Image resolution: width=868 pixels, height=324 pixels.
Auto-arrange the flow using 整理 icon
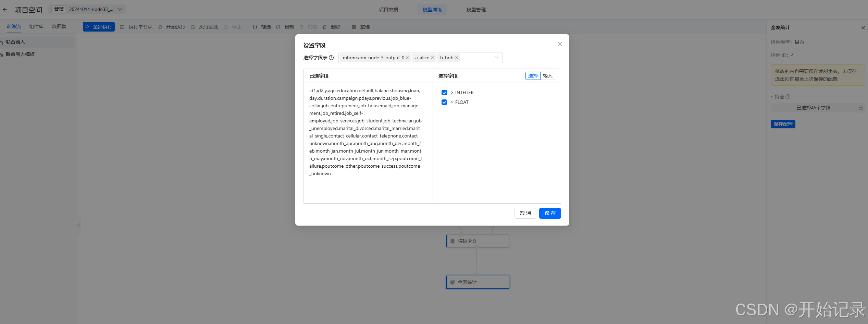[354, 27]
